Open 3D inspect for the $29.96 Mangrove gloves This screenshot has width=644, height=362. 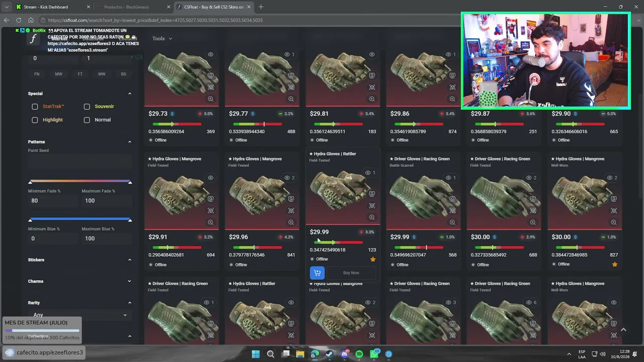[291, 211]
